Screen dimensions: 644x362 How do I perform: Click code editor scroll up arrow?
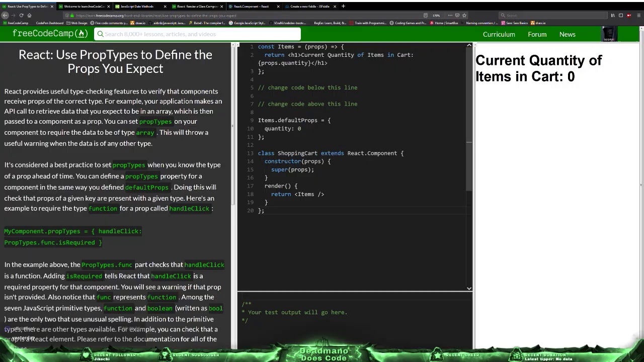point(469,46)
